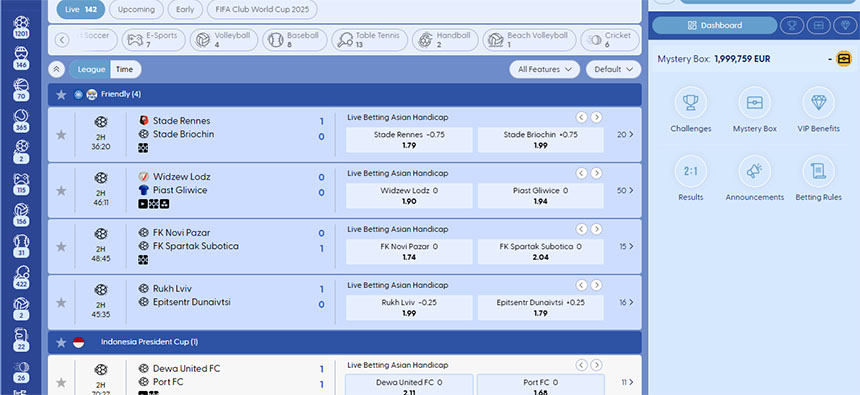Select the sidebar sport icon with count 22
The image size is (860, 395).
click(21, 340)
